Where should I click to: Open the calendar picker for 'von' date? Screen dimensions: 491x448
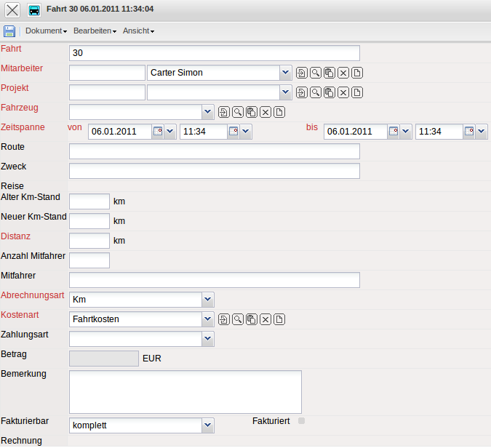[158, 132]
